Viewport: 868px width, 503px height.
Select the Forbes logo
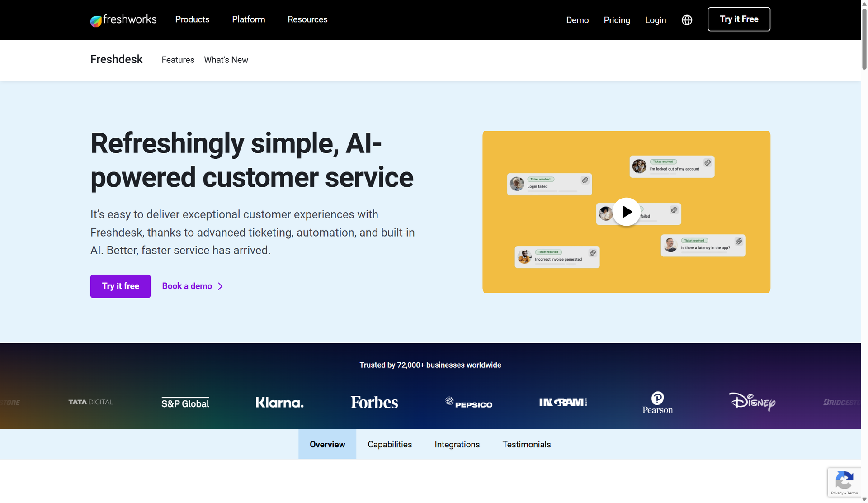point(374,402)
